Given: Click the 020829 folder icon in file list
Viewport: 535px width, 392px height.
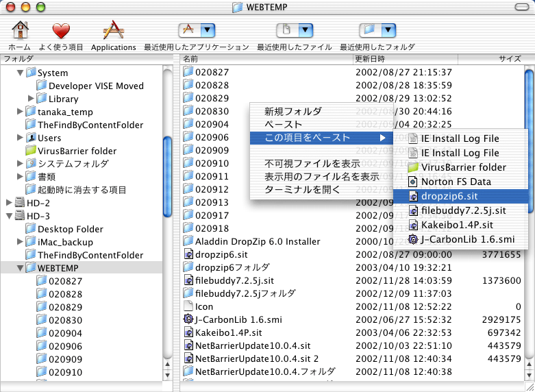Looking at the screenshot, I should coord(188,98).
